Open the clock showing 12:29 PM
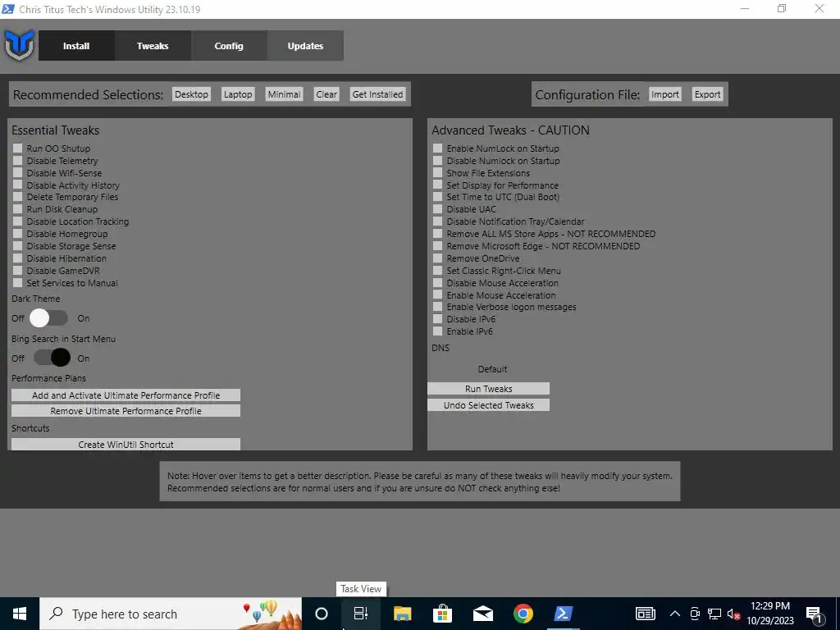840x630 pixels. tap(769, 614)
